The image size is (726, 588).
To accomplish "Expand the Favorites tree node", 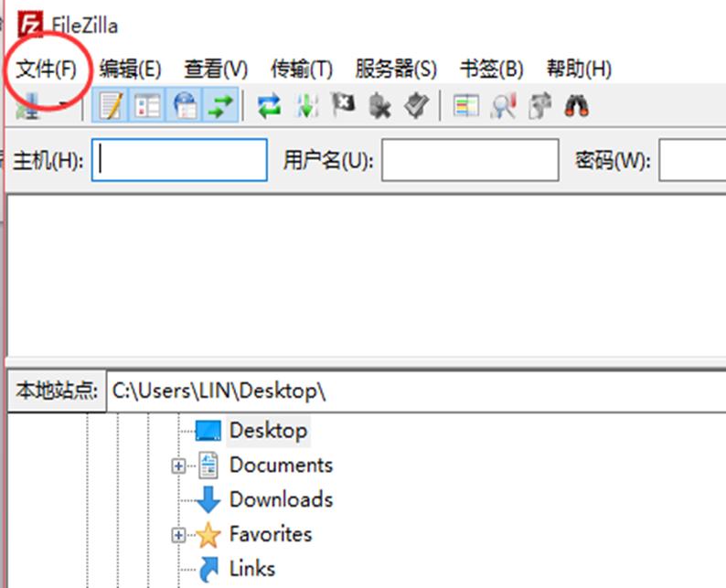I will click(178, 535).
